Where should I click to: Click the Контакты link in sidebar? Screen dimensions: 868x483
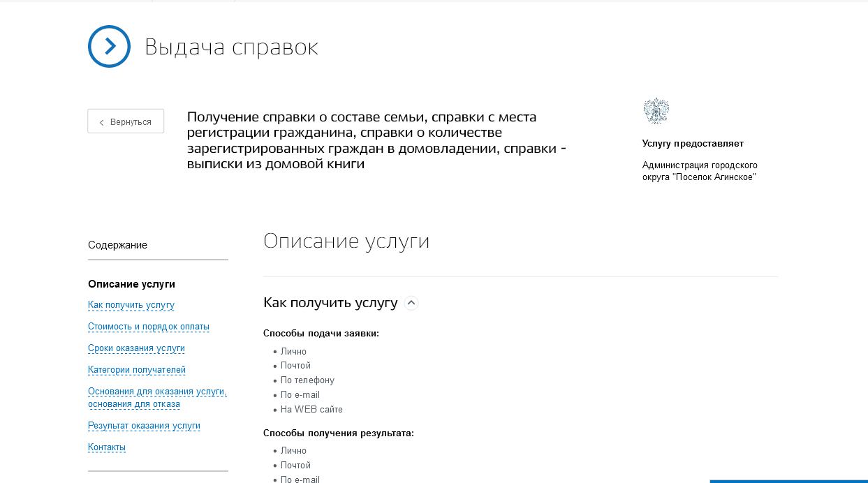pyautogui.click(x=107, y=447)
